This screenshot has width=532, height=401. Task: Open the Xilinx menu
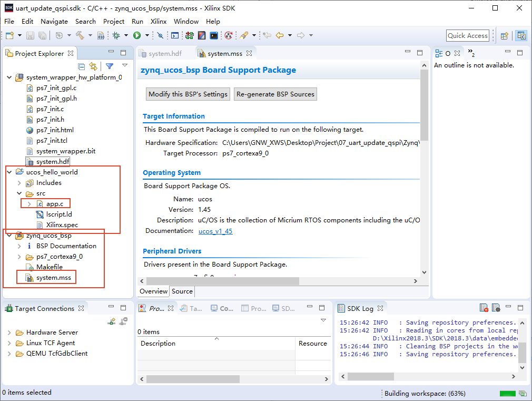[x=159, y=22]
